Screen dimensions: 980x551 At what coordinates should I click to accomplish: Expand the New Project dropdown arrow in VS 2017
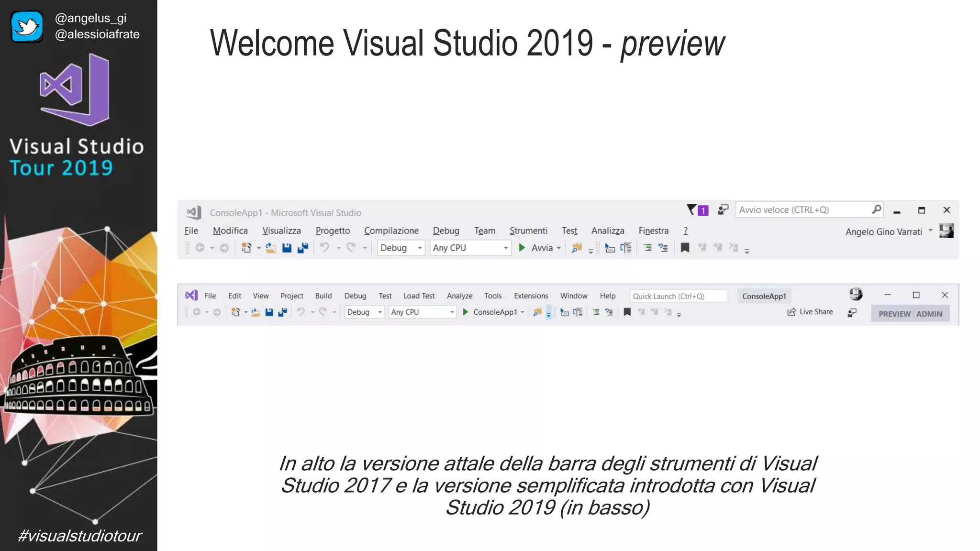coord(258,248)
